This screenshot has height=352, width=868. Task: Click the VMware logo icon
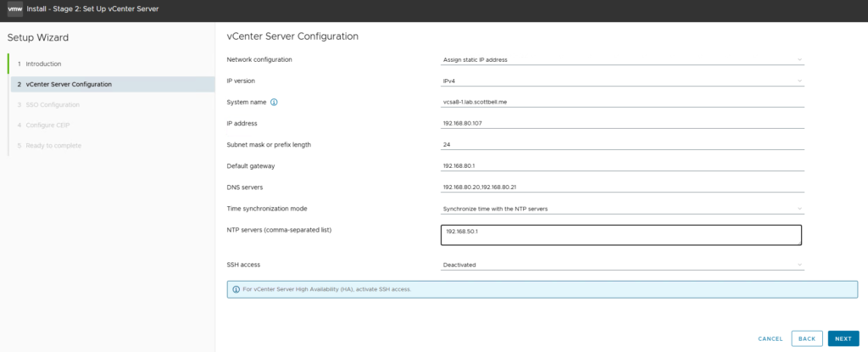tap(16, 8)
